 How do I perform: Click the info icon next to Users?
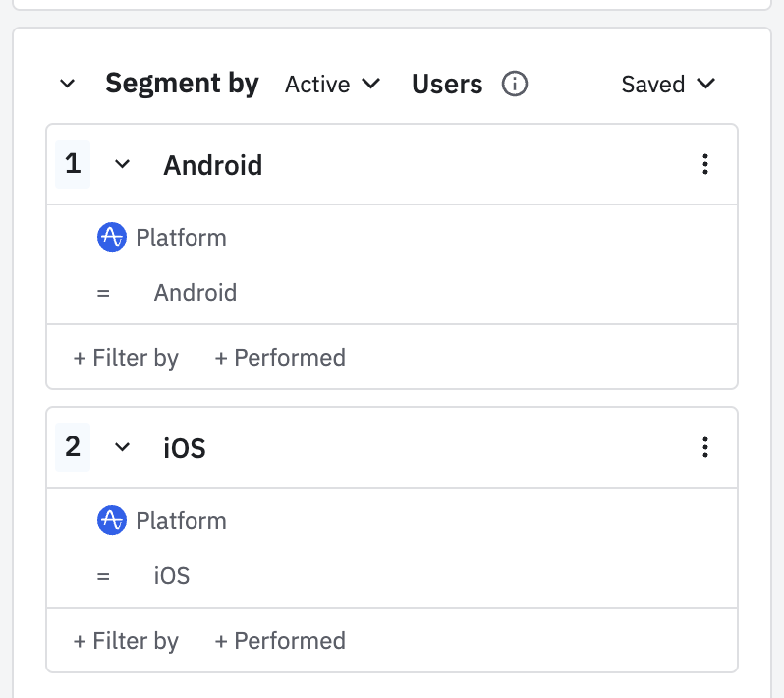pos(515,85)
